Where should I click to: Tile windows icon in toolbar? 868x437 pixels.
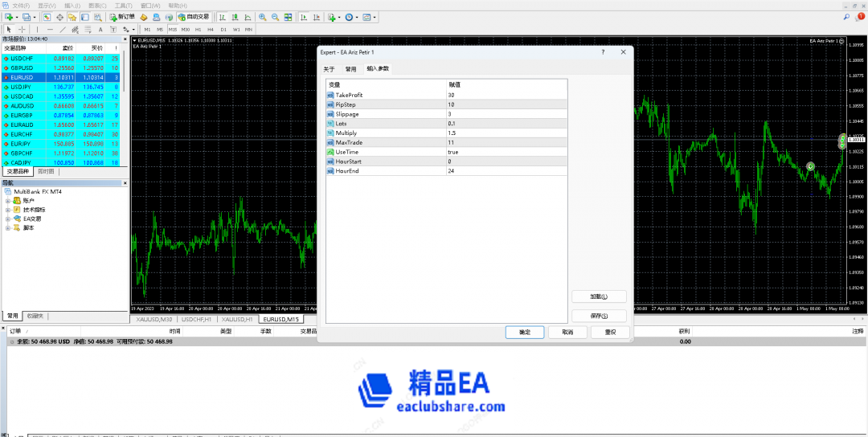tap(288, 17)
